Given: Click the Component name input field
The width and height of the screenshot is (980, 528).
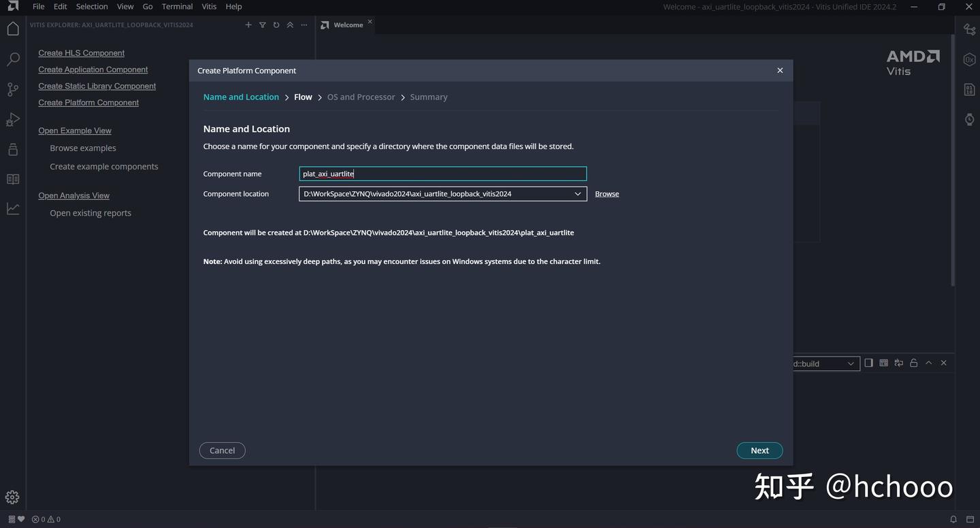Looking at the screenshot, I should click(x=442, y=174).
